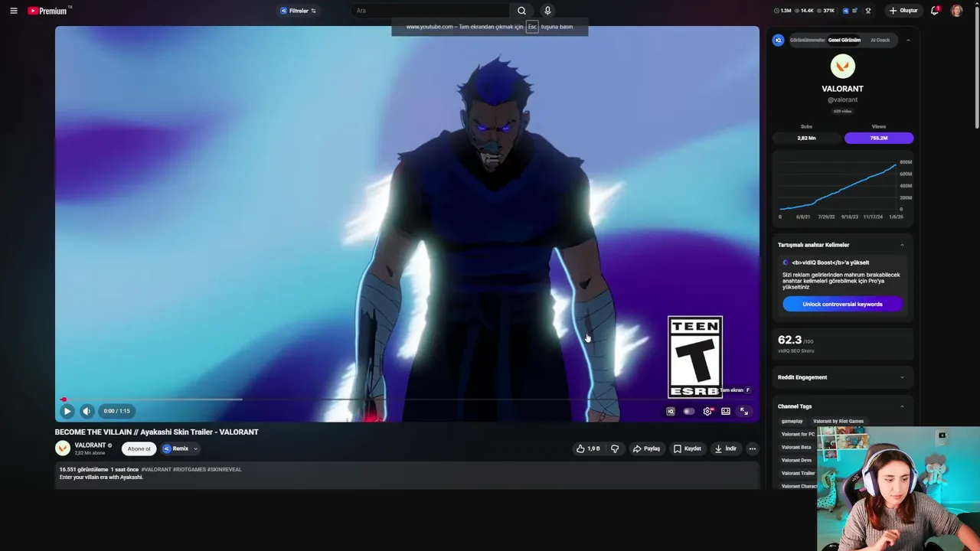Play the video
This screenshot has width=980, height=551.
click(67, 411)
